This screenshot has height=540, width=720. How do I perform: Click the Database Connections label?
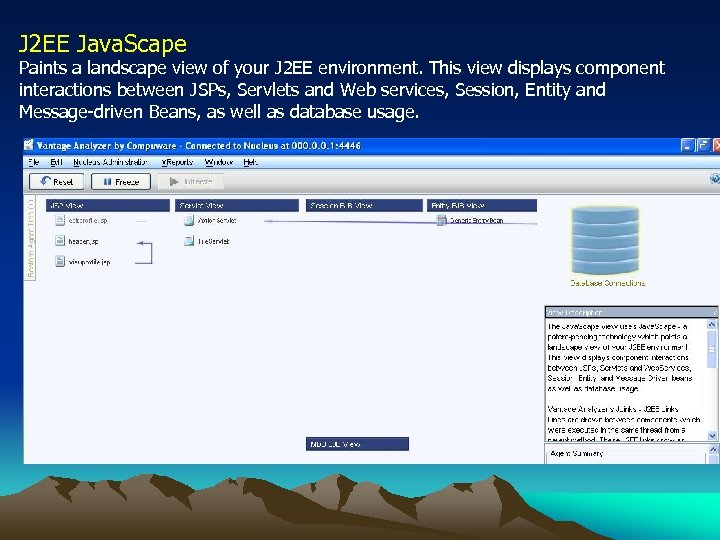coord(608,283)
